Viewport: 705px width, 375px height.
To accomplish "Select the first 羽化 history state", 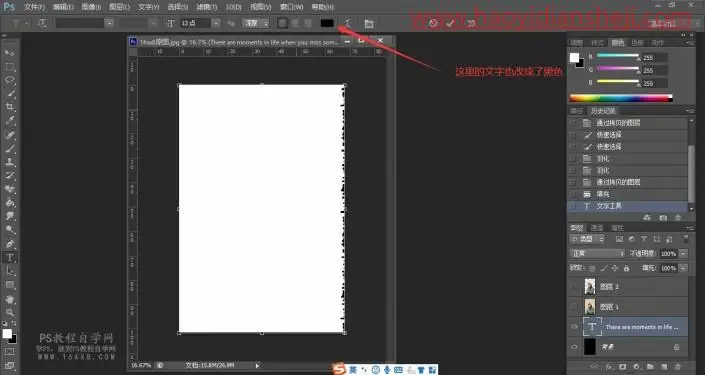I will click(x=629, y=159).
